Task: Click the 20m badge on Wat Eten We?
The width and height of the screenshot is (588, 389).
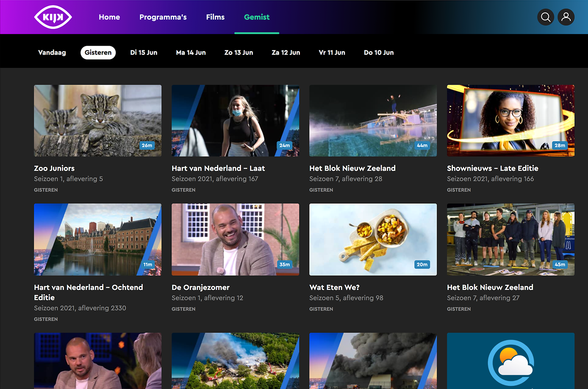Action: 422,264
